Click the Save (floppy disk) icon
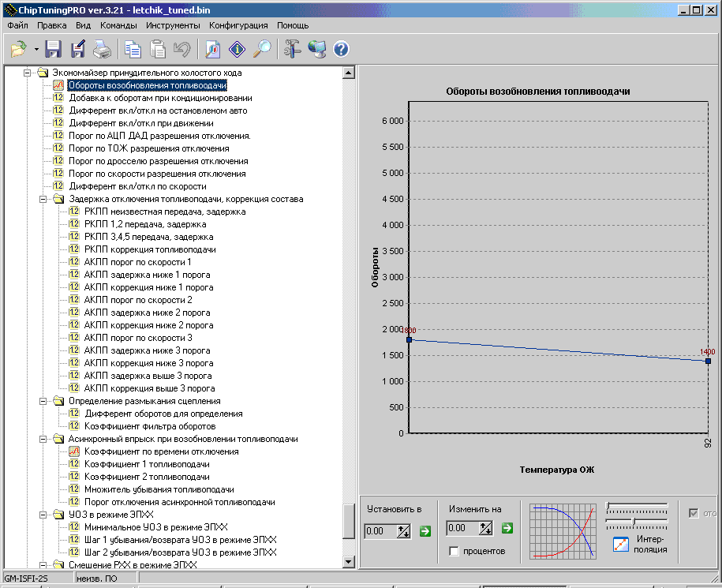The width and height of the screenshot is (722, 588). point(54,50)
